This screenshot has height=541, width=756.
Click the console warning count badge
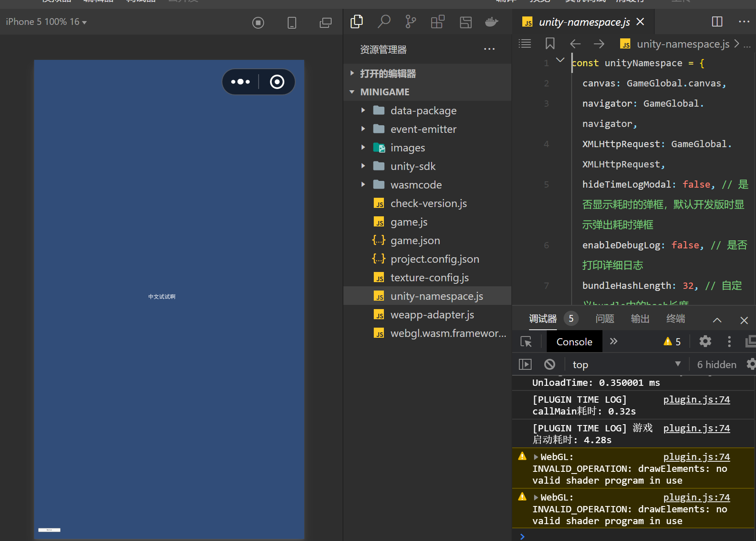click(672, 342)
